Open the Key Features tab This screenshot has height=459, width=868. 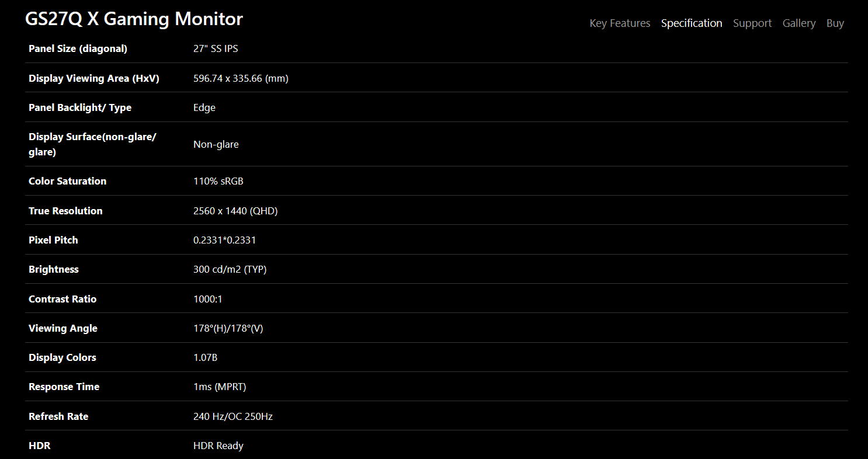[x=620, y=23]
